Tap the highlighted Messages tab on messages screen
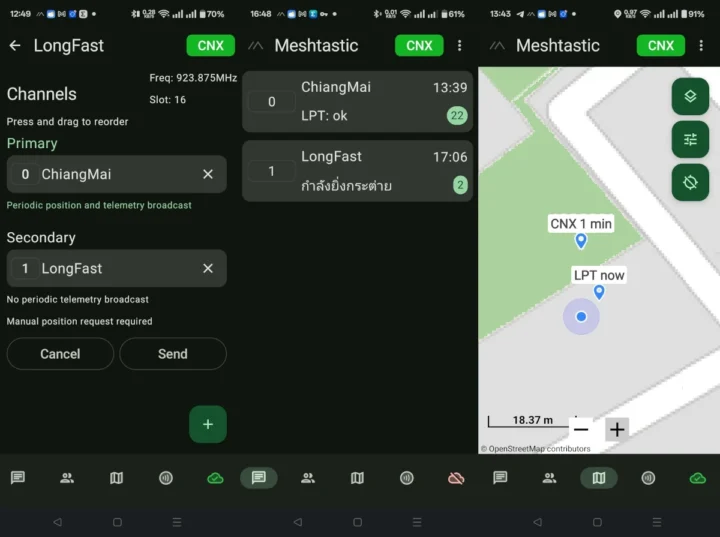Viewport: 720px width, 537px height. pos(259,478)
